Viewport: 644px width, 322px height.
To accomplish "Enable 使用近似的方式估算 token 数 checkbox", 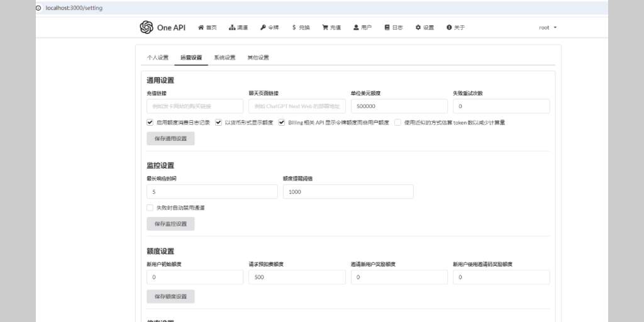I will coord(397,123).
